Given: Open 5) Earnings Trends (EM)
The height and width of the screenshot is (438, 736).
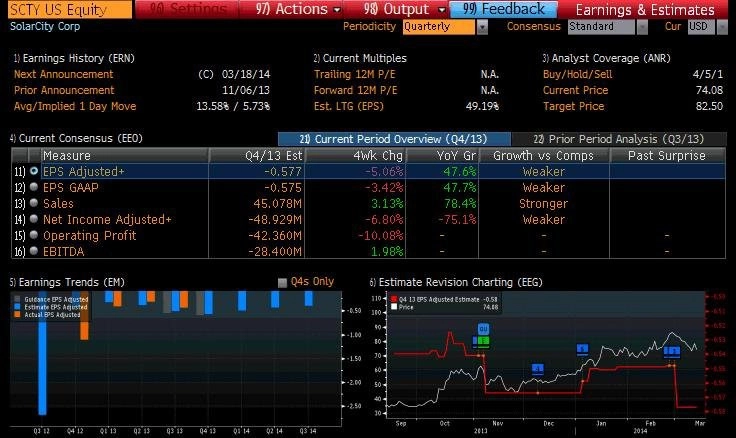Looking at the screenshot, I should click(67, 282).
